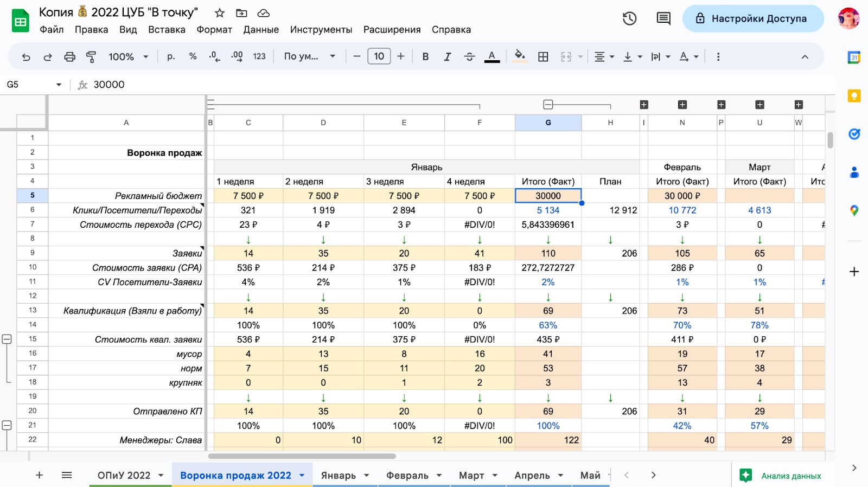
Task: Click the undo arrow icon
Action: (x=25, y=56)
